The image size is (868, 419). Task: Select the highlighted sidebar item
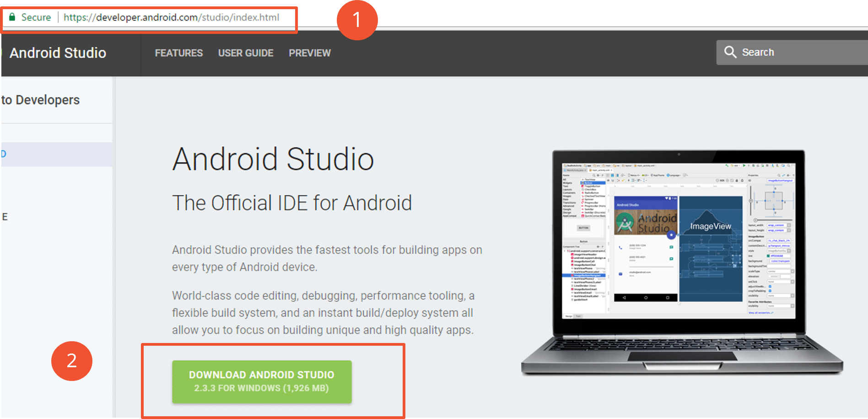(56, 154)
